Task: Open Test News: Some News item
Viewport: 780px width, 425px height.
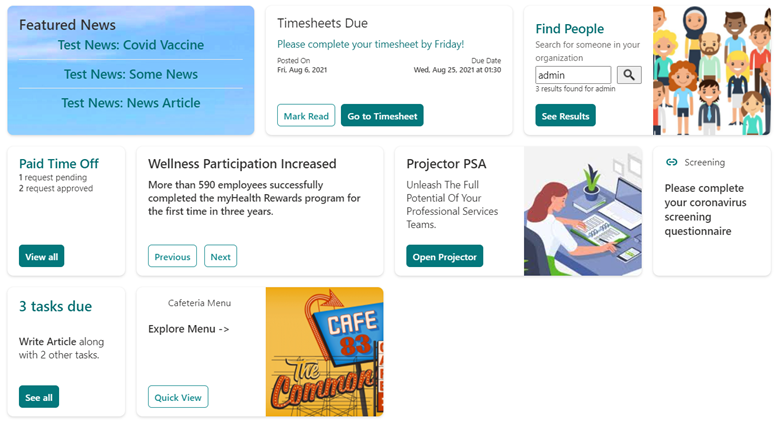Action: pos(131,74)
